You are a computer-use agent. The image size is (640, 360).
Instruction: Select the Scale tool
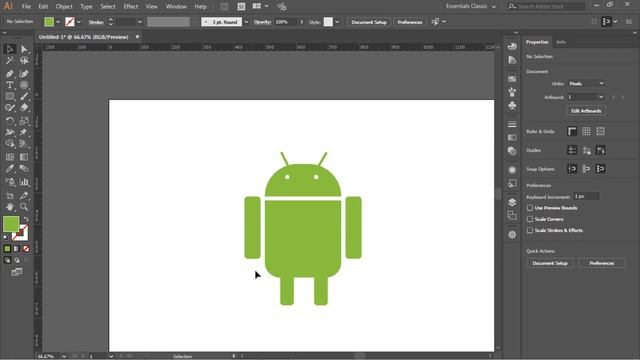24,121
